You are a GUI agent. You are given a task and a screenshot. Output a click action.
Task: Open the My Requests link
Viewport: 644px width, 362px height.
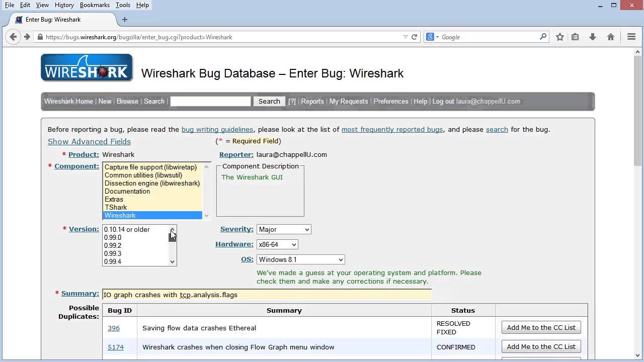pyautogui.click(x=349, y=101)
